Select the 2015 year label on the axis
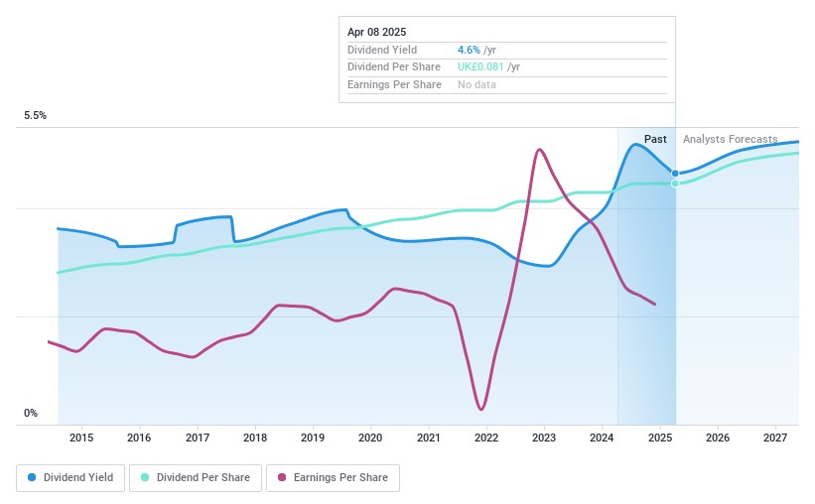Viewport: 815px width, 504px height. click(x=81, y=438)
